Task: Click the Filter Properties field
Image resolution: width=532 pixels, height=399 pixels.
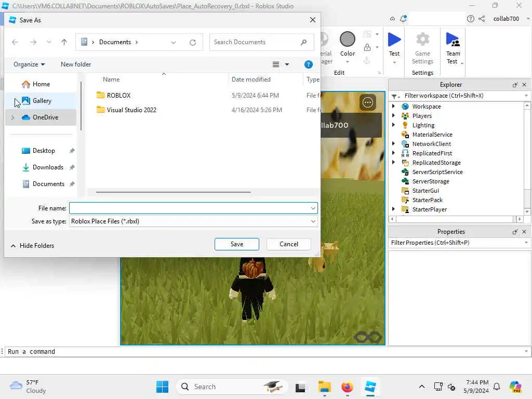Action: coord(459,243)
